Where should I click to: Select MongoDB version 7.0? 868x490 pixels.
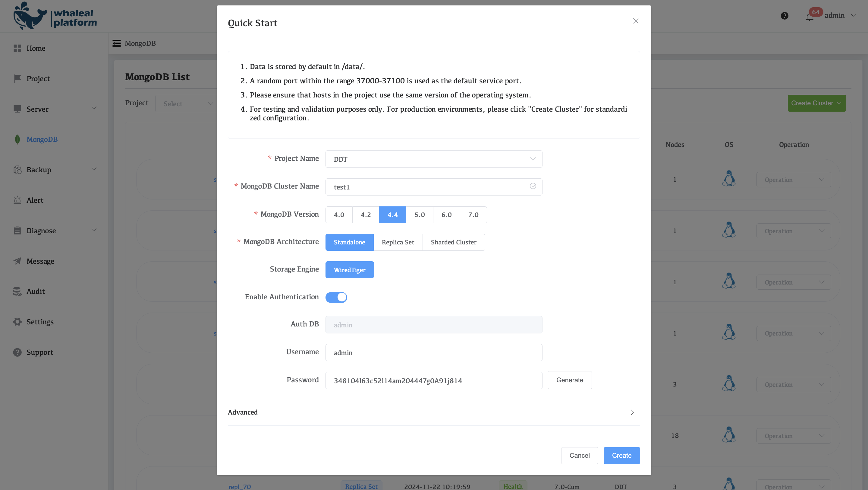click(x=473, y=215)
